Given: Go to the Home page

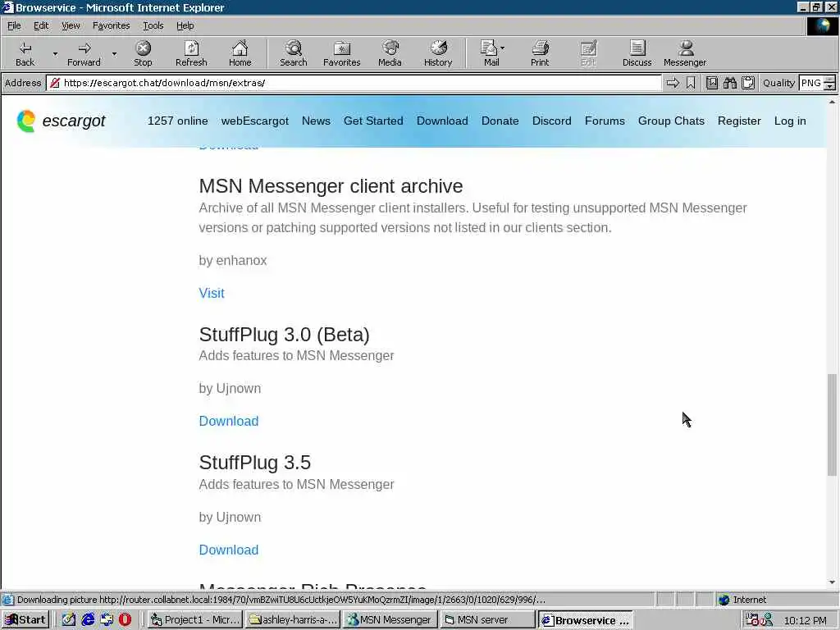Looking at the screenshot, I should 240,53.
